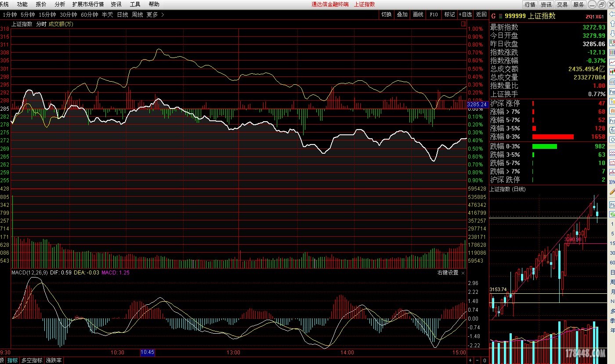This screenshot has width=615, height=364.
Task: Click the down arrow icon in right sidebar
Action: coord(612,32)
